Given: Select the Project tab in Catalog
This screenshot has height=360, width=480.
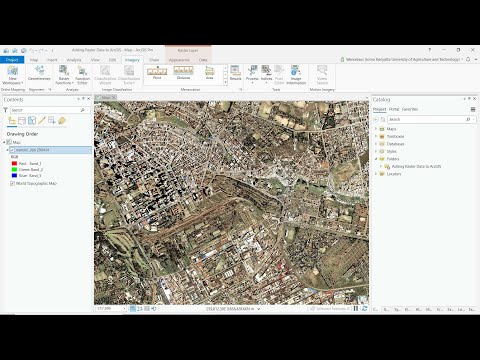Looking at the screenshot, I should click(x=379, y=109).
